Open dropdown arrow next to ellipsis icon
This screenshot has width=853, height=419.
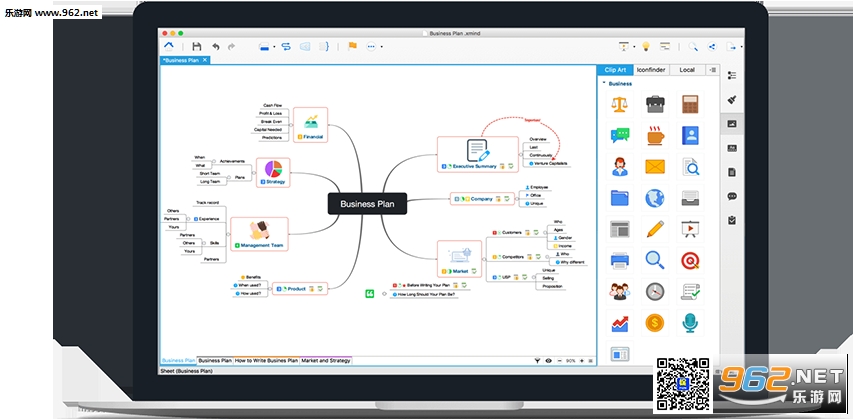[x=381, y=47]
